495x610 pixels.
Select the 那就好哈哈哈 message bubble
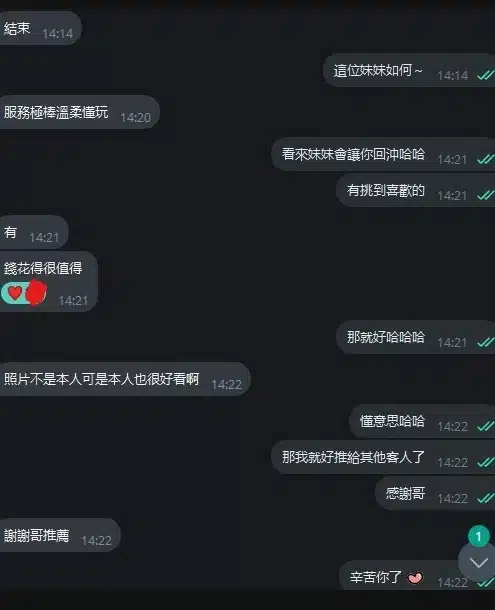[416, 337]
